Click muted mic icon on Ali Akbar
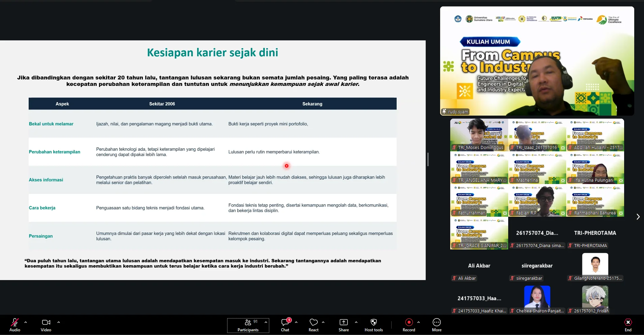 point(454,278)
